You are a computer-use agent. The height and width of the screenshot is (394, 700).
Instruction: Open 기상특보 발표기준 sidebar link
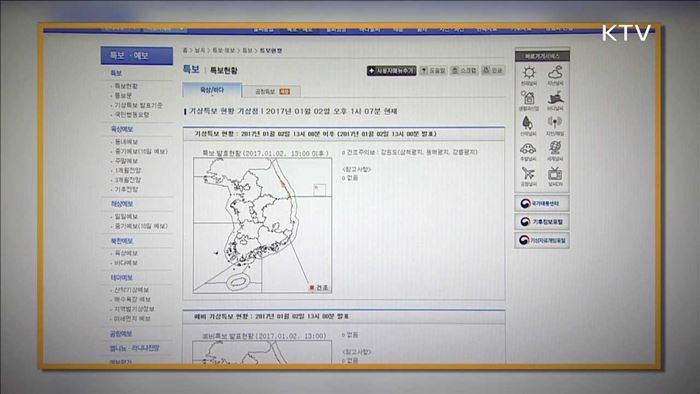pyautogui.click(x=138, y=105)
